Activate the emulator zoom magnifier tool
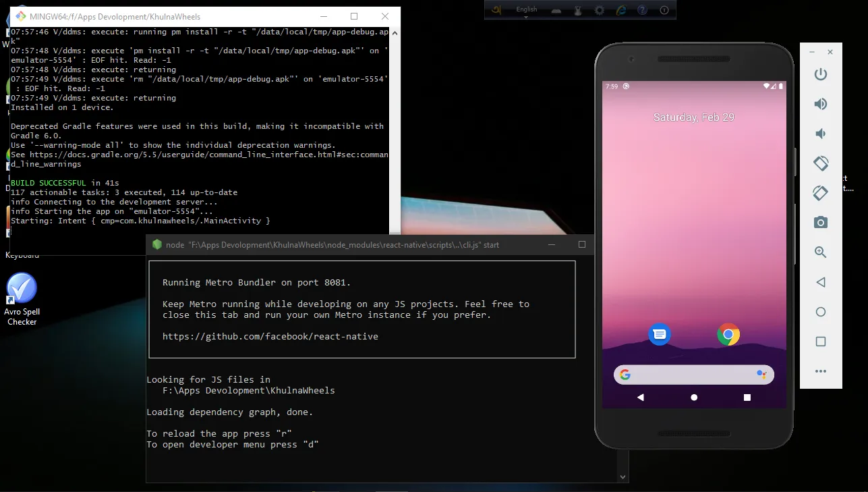868x492 pixels. pyautogui.click(x=821, y=252)
